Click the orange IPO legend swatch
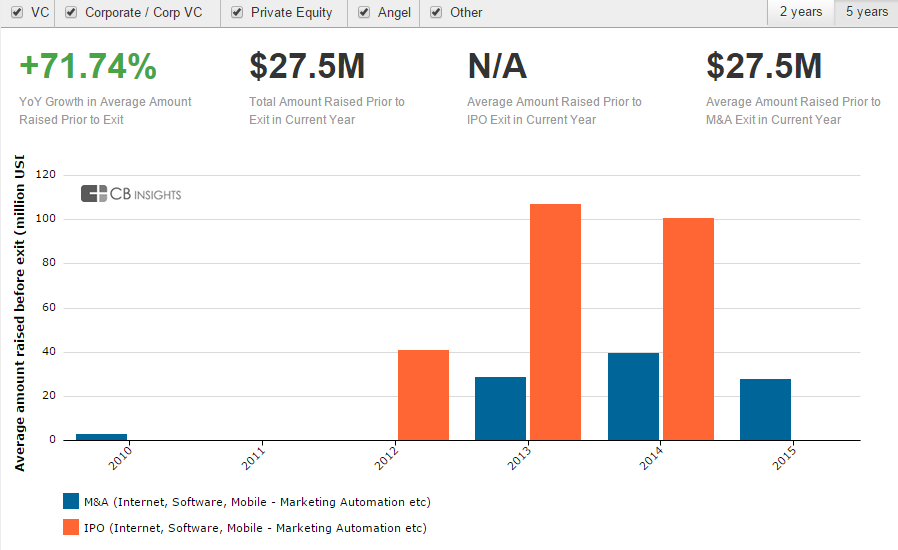Screen dimensions: 898x550 (71, 527)
